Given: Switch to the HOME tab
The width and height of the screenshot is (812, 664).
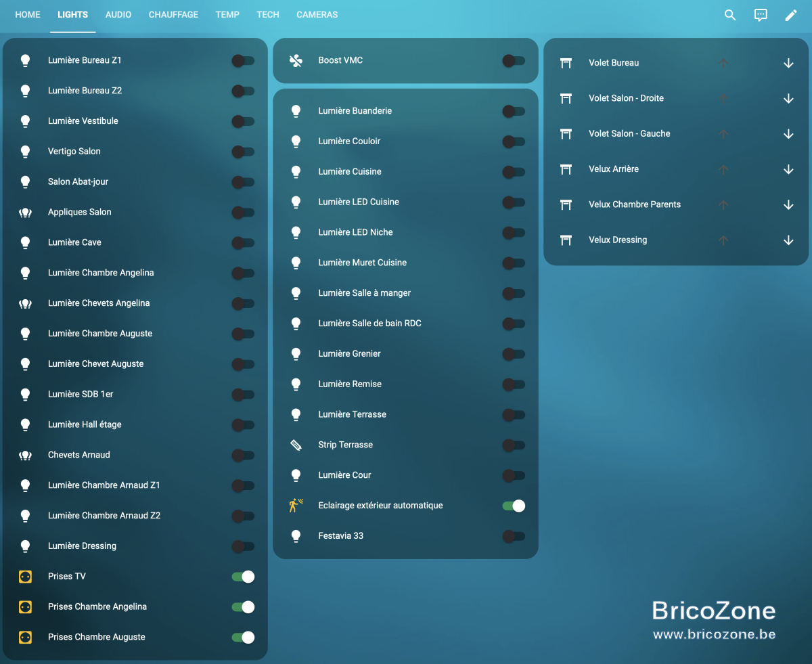Looking at the screenshot, I should point(28,15).
